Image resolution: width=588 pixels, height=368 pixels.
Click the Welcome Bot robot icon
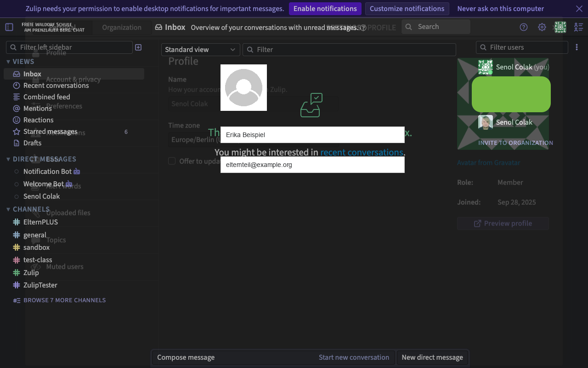click(x=69, y=184)
